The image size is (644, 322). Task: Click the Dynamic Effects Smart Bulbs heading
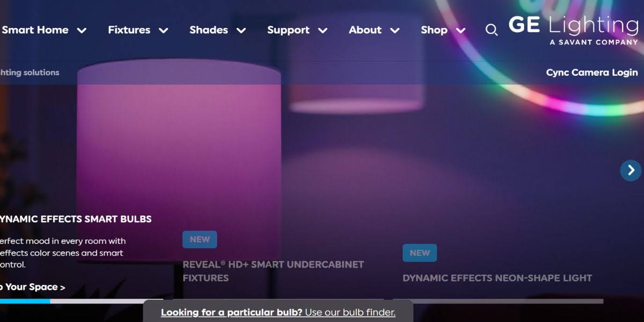(75, 219)
